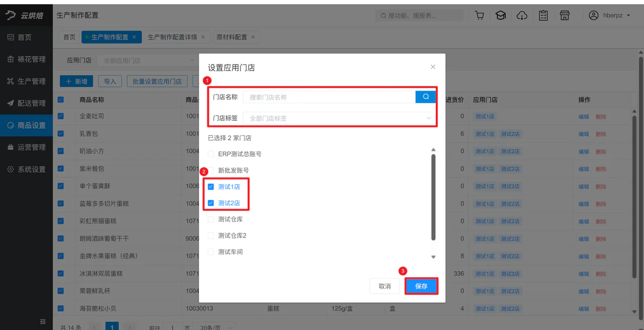Go to 首页 in the sidebar
644x330 pixels.
click(26, 37)
